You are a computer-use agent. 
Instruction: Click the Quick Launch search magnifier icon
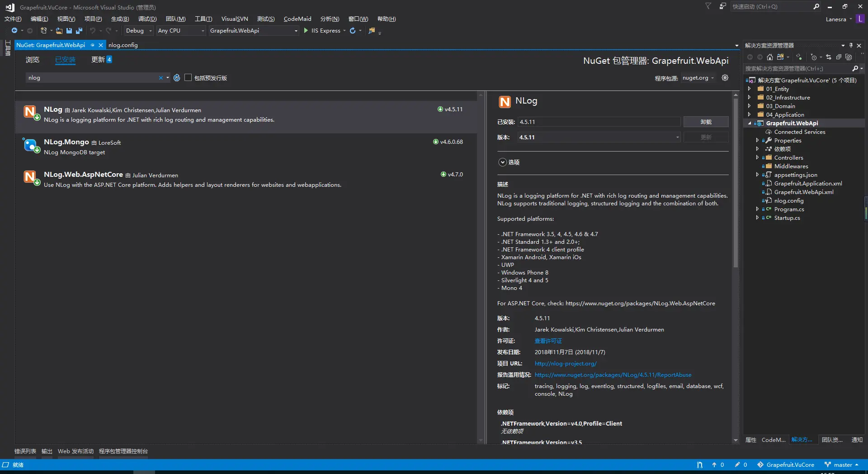tap(816, 6)
